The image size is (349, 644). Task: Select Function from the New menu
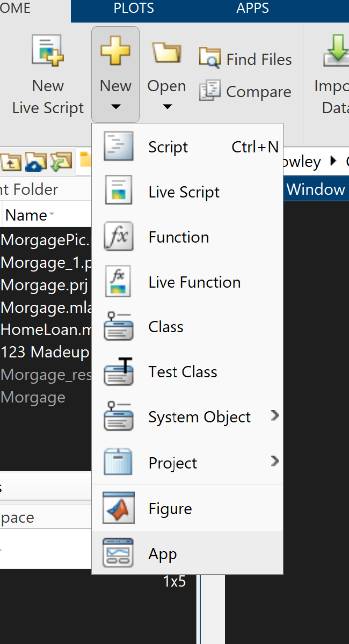pos(187,237)
